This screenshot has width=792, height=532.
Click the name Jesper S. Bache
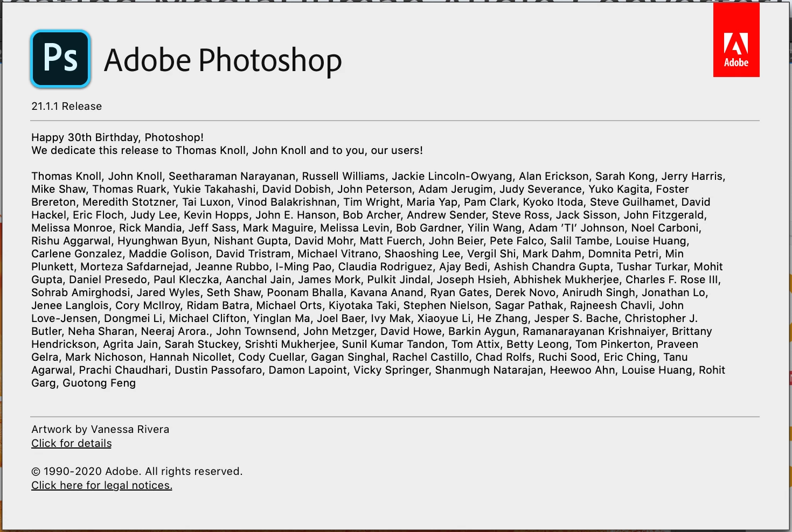coord(576,318)
